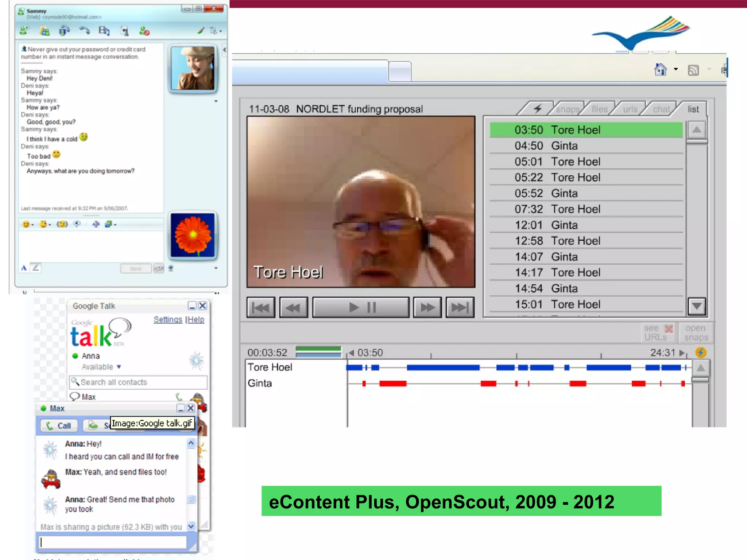Select the 03:50 Tore Hoel list entry
Viewport: 747px width, 560px height.
(586, 130)
